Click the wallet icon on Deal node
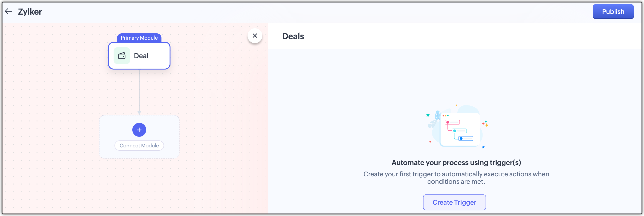This screenshot has width=644, height=216. point(122,56)
